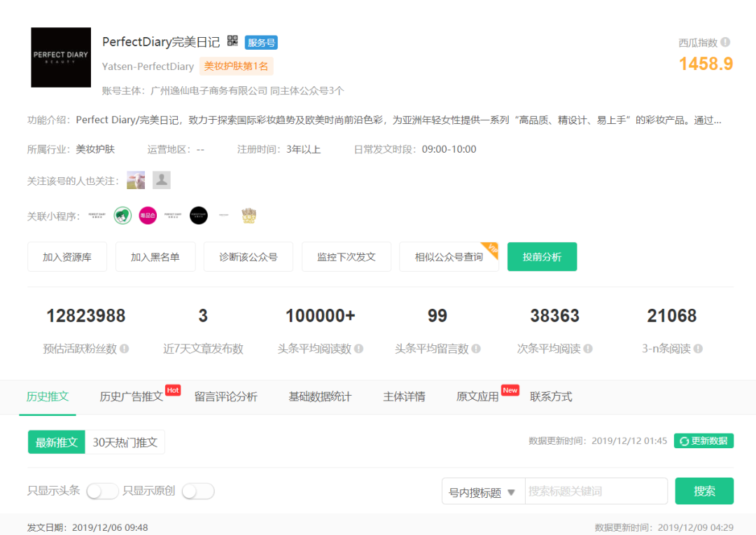Open the 原文应用 tab
This screenshot has height=535, width=756.
477,396
